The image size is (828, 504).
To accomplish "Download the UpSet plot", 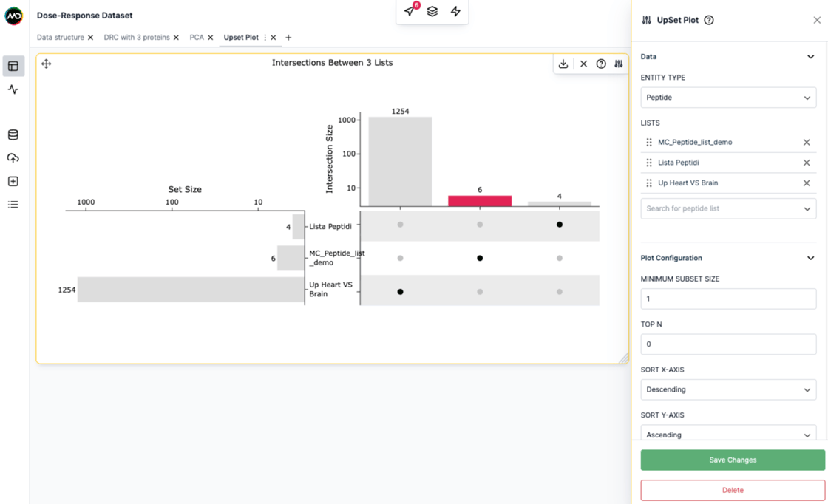I will tap(563, 64).
